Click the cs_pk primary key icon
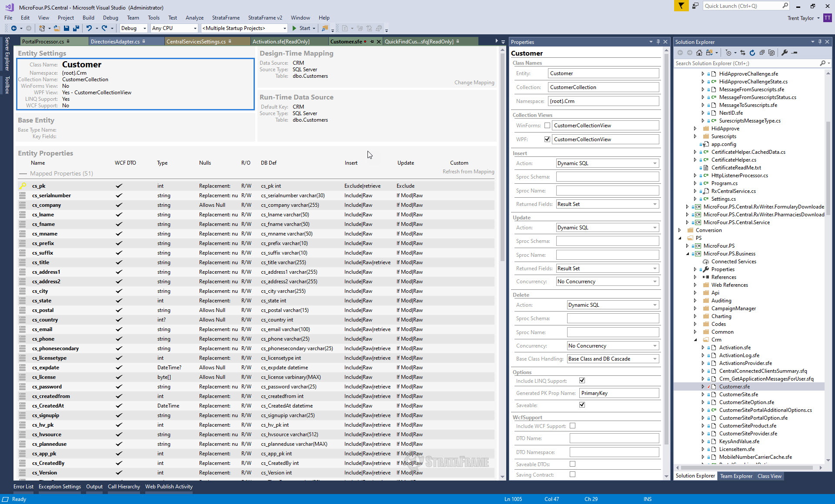The width and height of the screenshot is (835, 504). point(22,186)
